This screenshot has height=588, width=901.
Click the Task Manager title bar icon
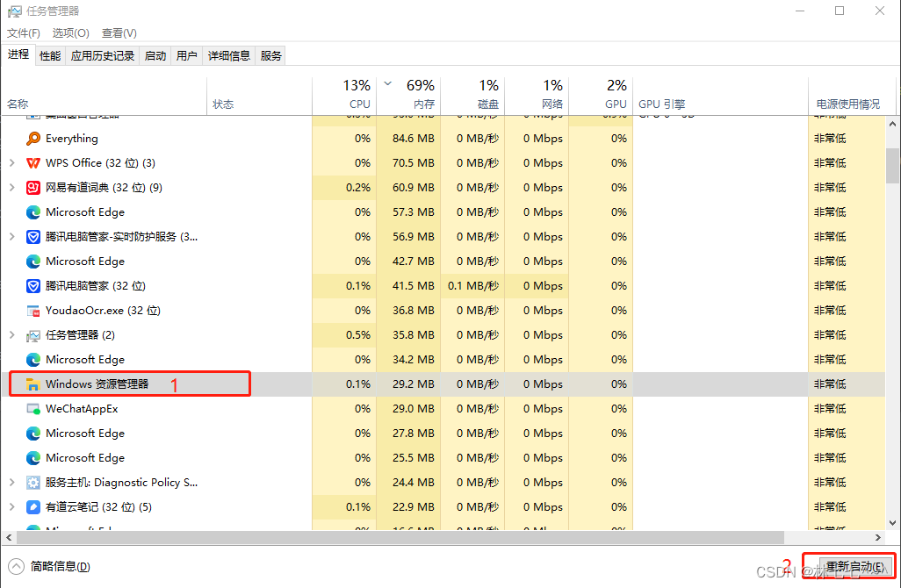coord(14,11)
